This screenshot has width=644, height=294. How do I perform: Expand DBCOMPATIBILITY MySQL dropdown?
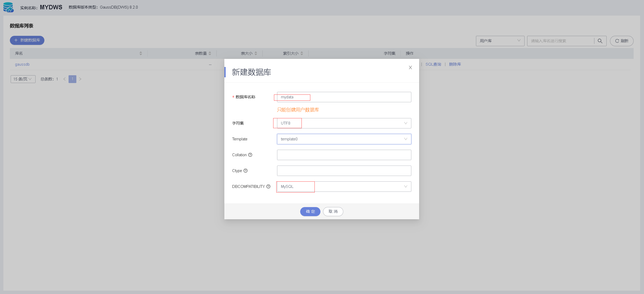point(344,187)
